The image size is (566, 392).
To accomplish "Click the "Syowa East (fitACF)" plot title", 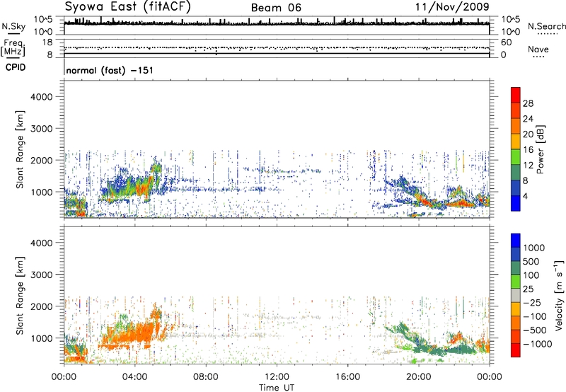I will 127,6.
